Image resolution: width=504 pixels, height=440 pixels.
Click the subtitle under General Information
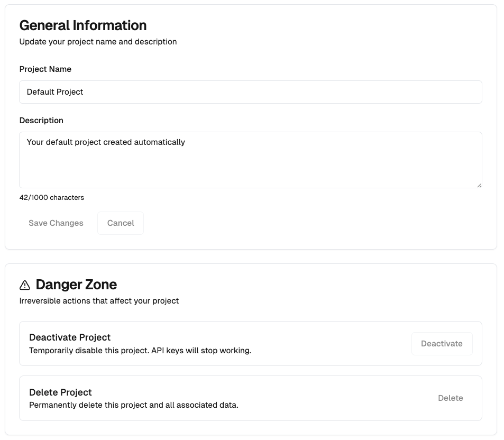pos(98,41)
